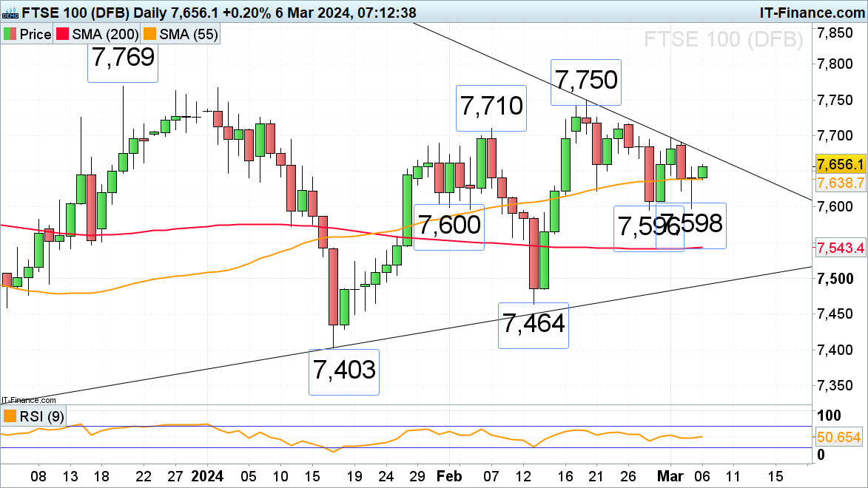868x488 pixels.
Task: Open the RSI (9) indicator label
Action: pyautogui.click(x=41, y=416)
